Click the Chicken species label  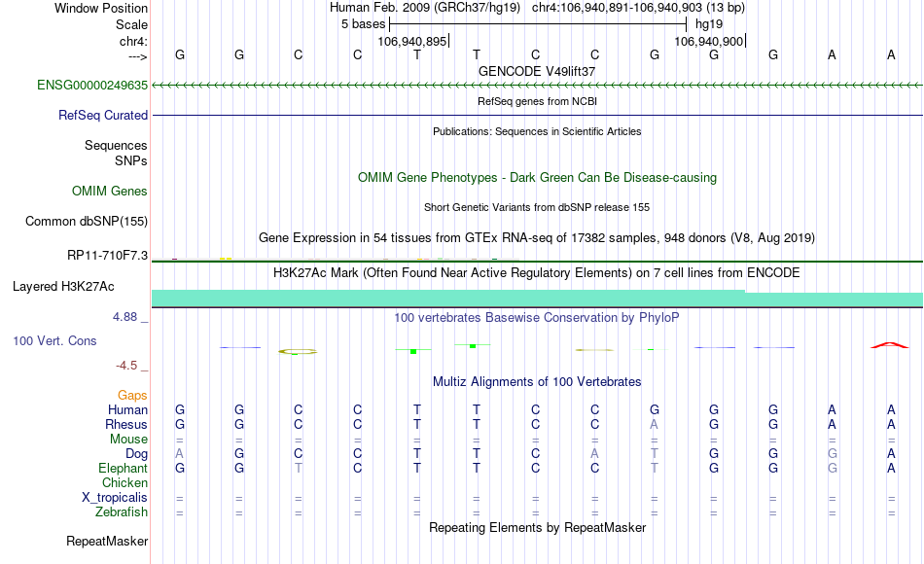(124, 482)
